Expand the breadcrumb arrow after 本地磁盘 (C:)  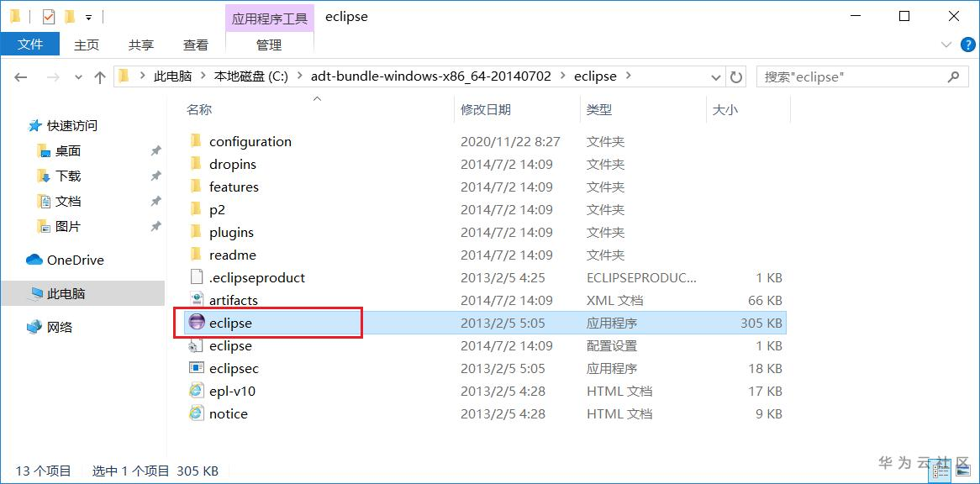click(x=298, y=76)
